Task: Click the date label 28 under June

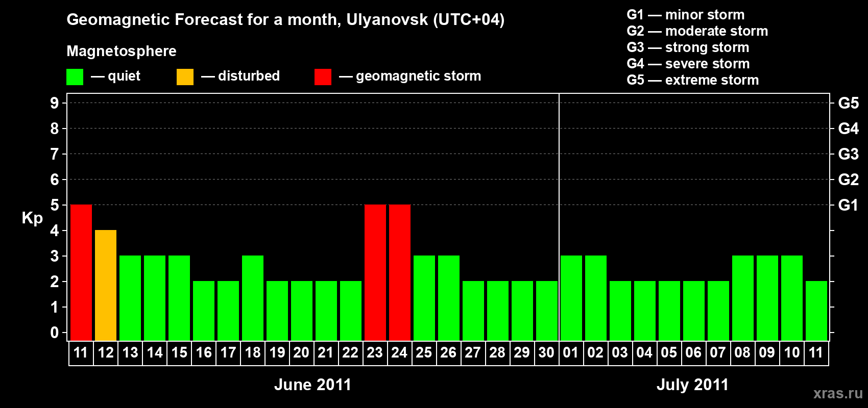Action: 497,353
